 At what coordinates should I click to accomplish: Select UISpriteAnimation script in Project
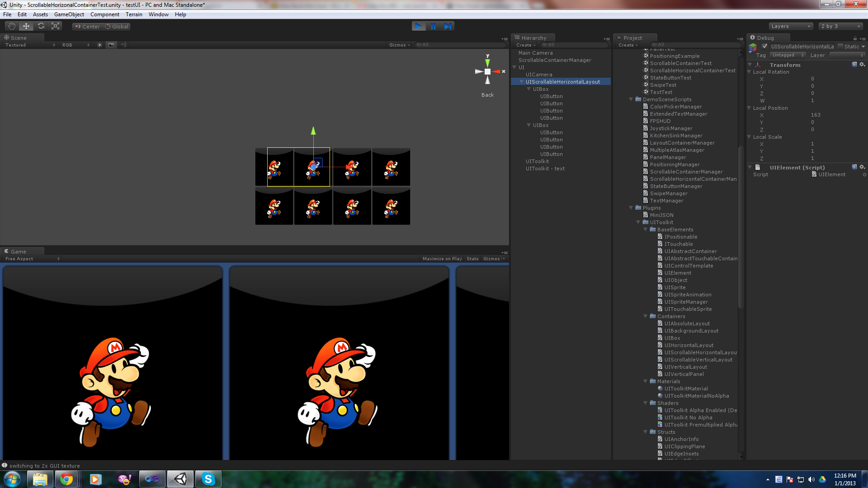coord(688,295)
